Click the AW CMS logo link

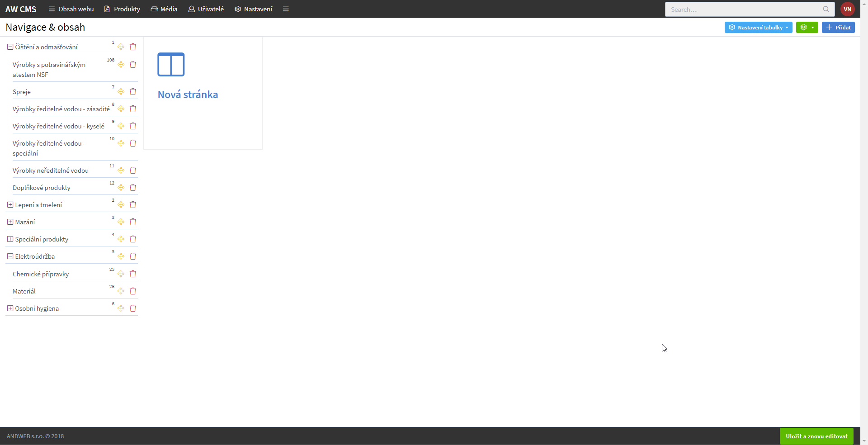click(21, 9)
